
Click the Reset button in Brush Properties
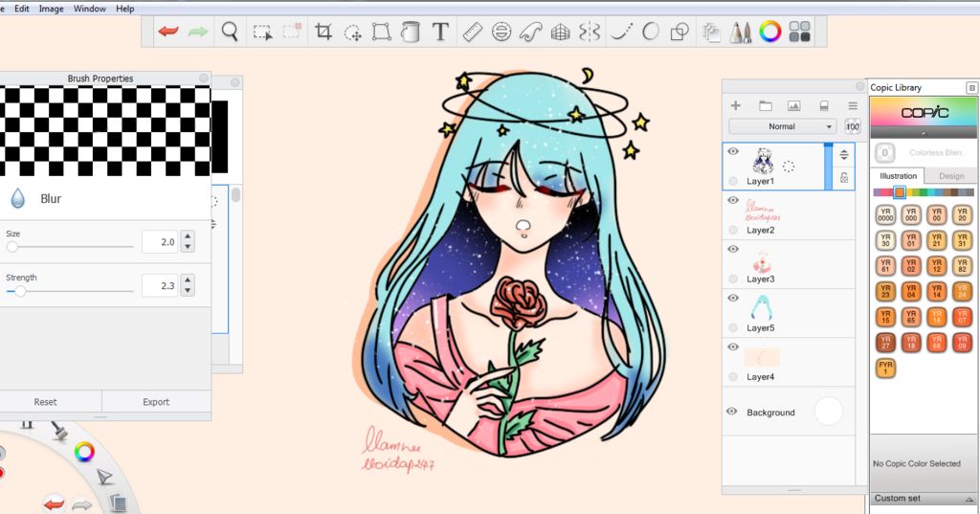[x=45, y=402]
